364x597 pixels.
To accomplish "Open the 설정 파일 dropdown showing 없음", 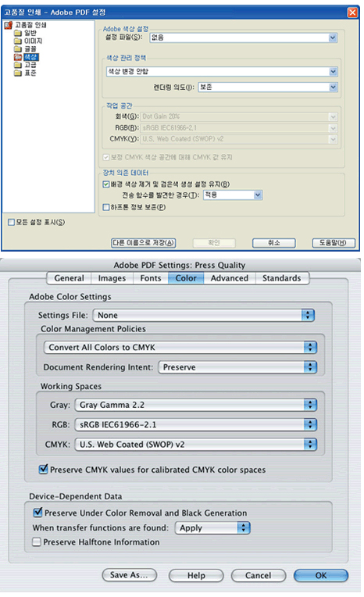I will click(x=243, y=38).
